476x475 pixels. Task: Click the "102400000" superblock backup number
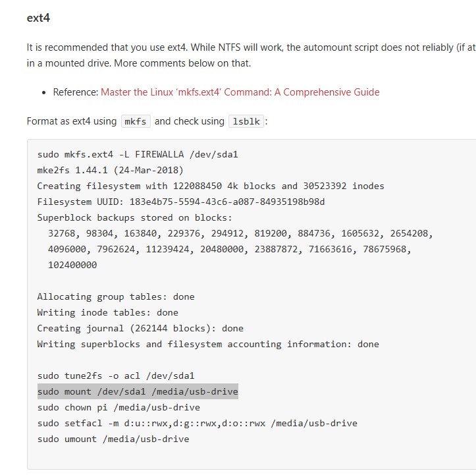click(72, 265)
